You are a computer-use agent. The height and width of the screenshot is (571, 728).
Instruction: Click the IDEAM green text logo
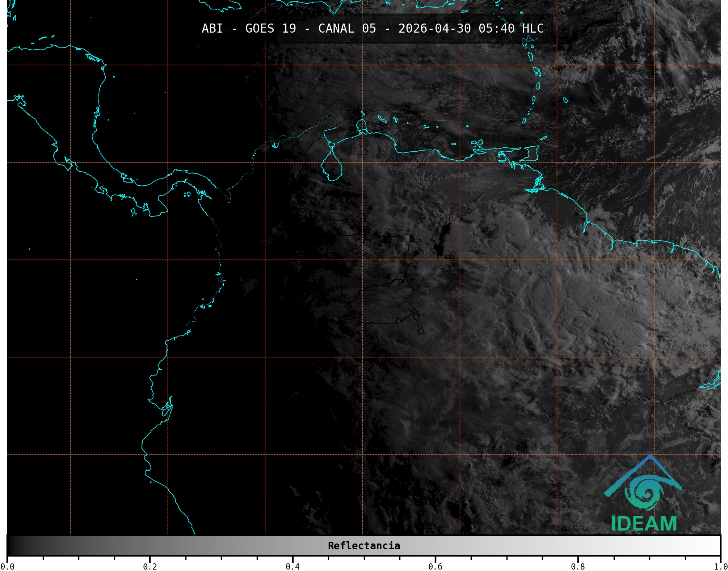pos(644,524)
